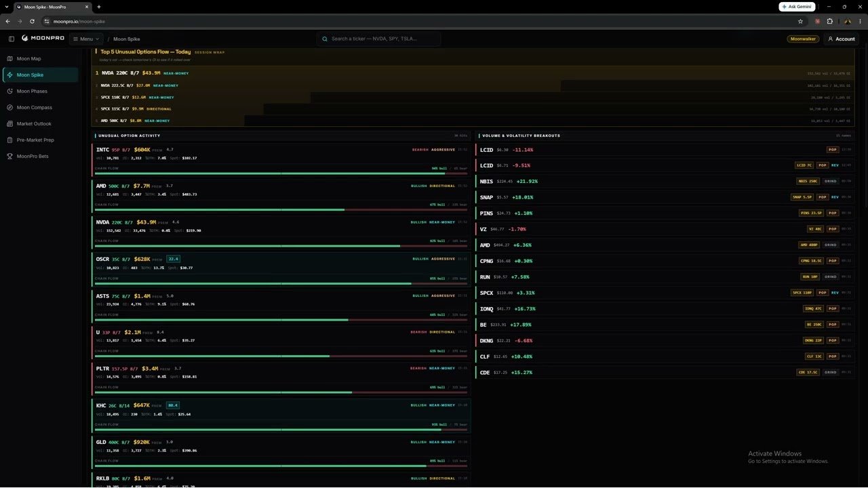Click the MoonPro logo
This screenshot has height=488, width=868.
pos(43,39)
